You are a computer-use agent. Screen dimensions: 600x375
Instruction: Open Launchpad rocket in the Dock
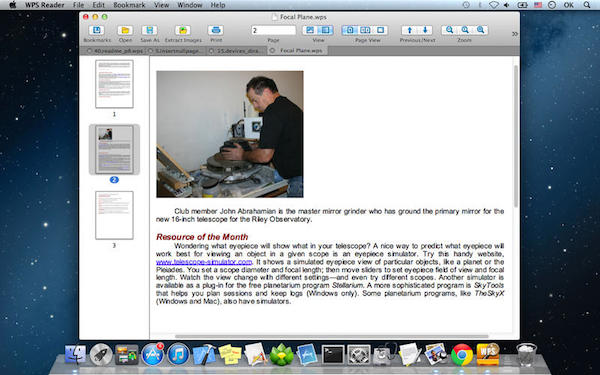pos(101,355)
